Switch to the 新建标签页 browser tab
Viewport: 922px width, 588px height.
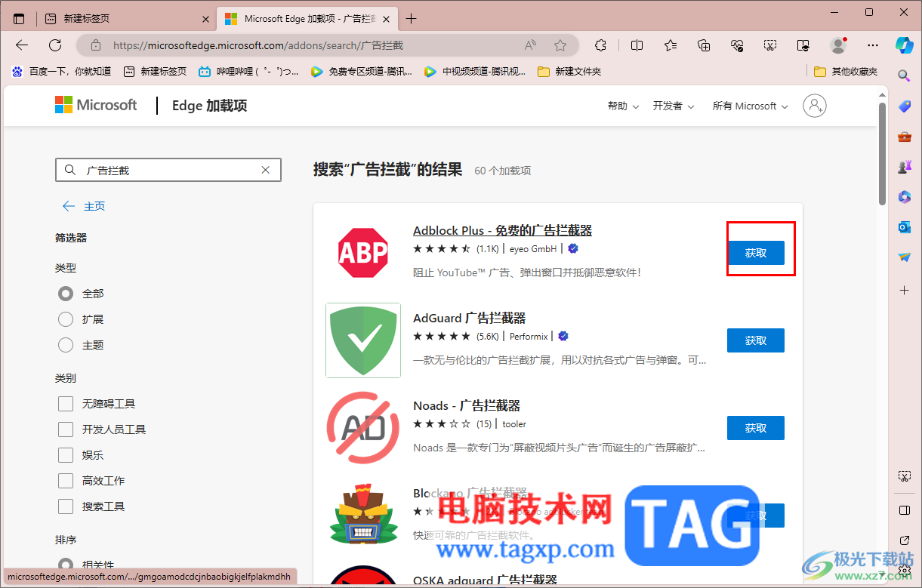tap(125, 18)
